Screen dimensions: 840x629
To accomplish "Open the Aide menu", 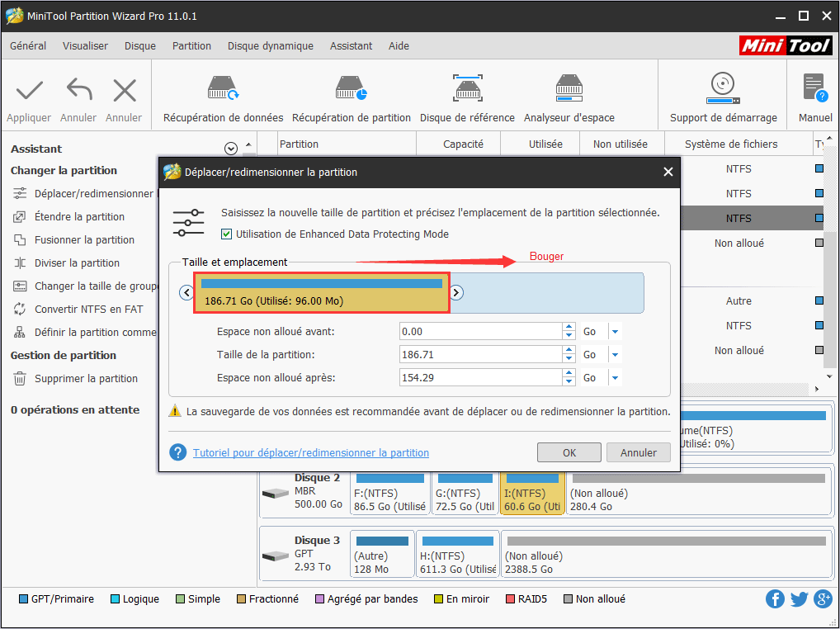I will [399, 46].
